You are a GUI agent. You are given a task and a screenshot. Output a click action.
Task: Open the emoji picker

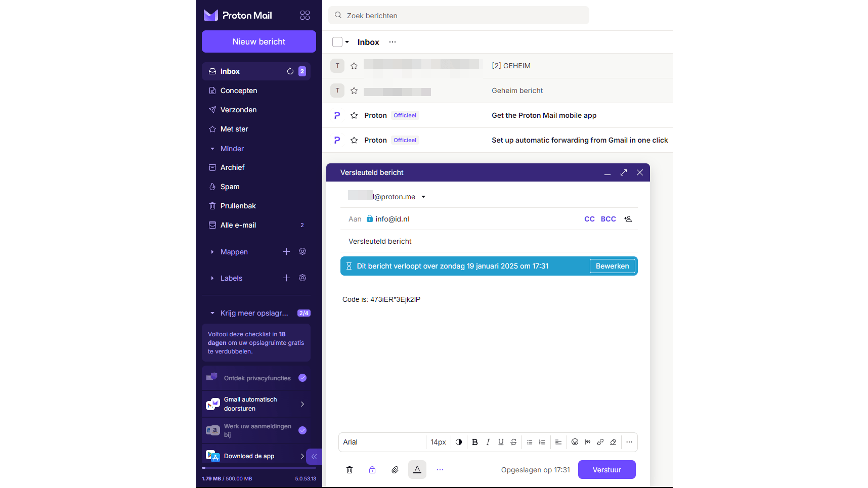575,442
